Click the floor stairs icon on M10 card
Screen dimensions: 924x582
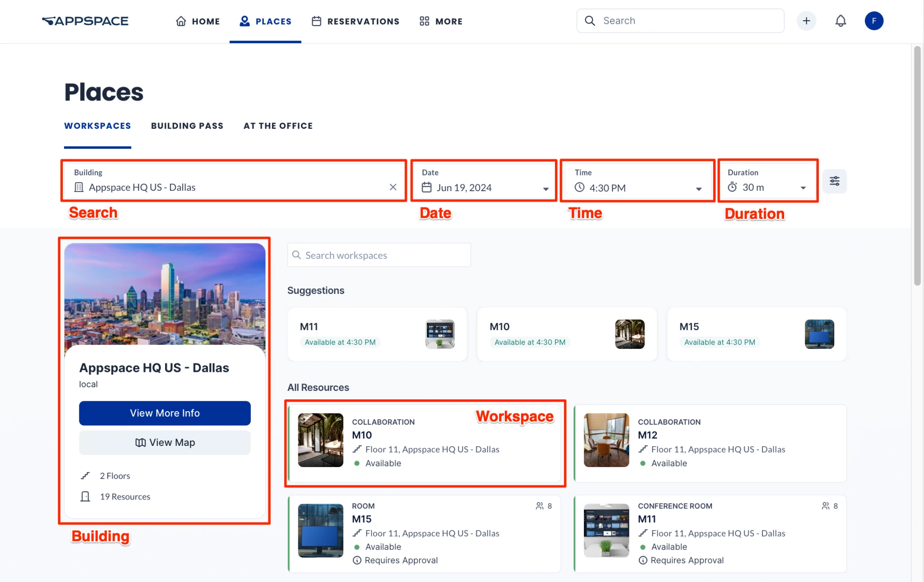(357, 449)
